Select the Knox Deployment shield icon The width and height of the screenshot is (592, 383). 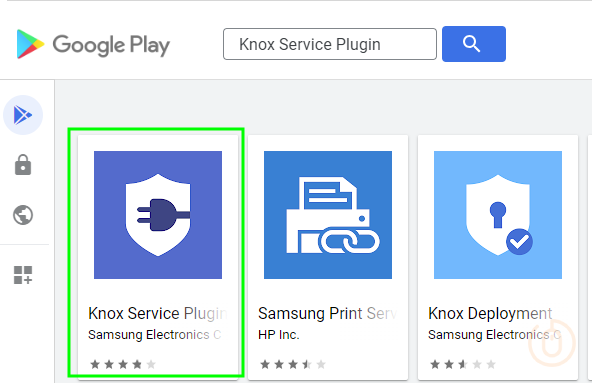point(498,215)
